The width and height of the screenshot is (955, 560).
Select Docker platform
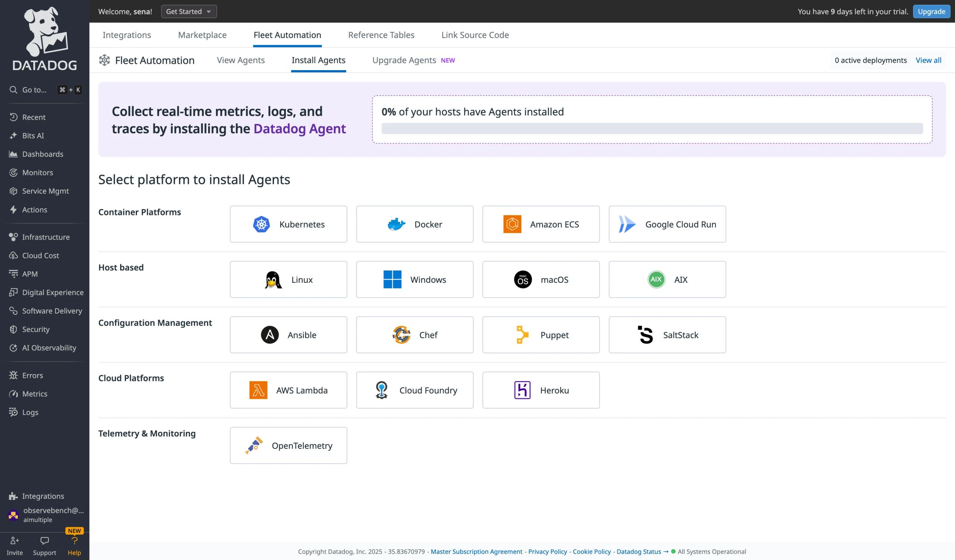[414, 224]
